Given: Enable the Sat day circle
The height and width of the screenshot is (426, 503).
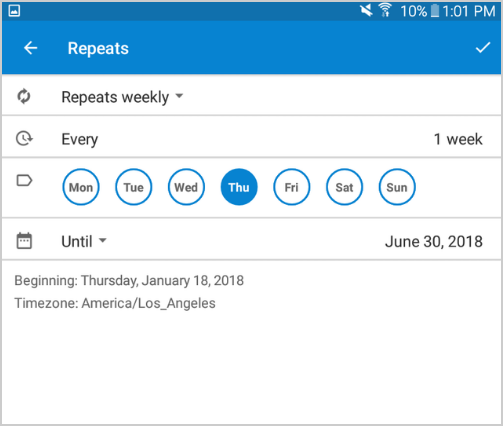Looking at the screenshot, I should click(x=344, y=187).
